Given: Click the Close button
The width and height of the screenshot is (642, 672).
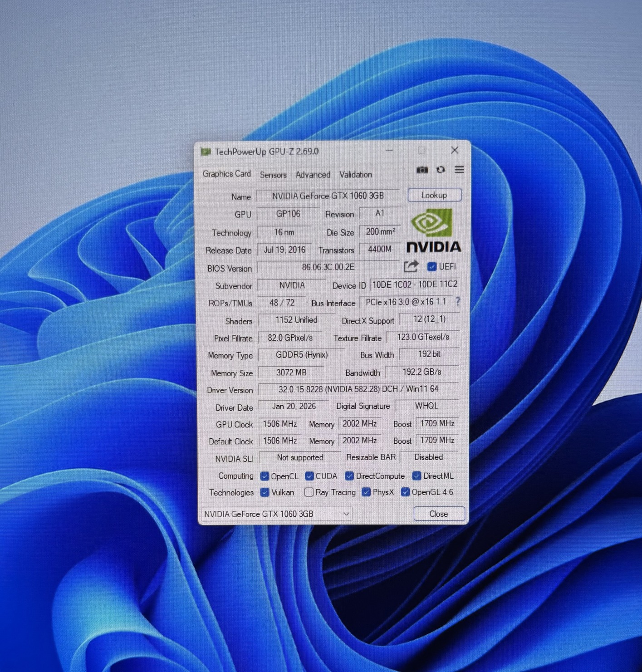Looking at the screenshot, I should (x=439, y=514).
